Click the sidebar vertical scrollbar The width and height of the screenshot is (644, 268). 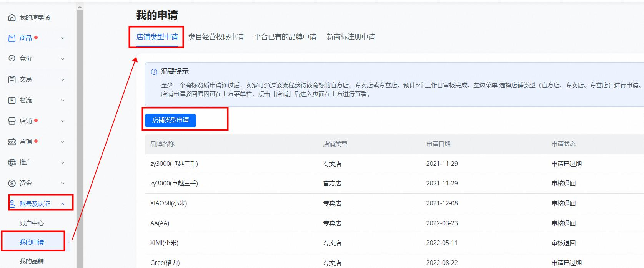click(x=80, y=134)
